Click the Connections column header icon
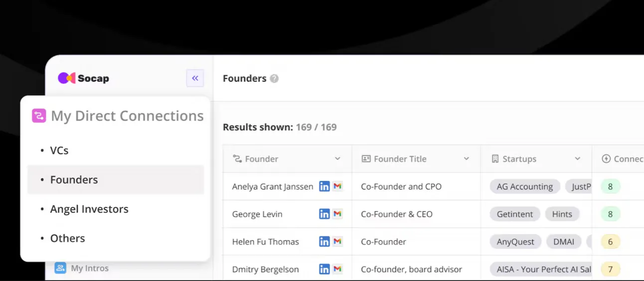 [606, 159]
